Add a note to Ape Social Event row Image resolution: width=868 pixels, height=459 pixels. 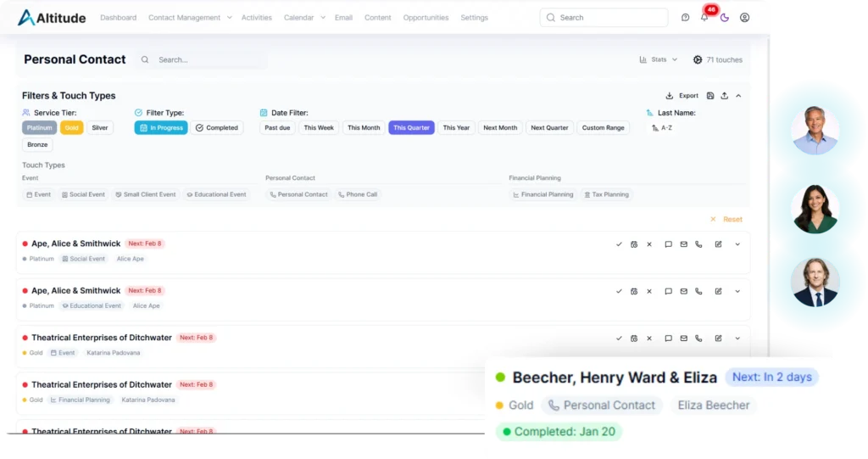click(x=668, y=244)
